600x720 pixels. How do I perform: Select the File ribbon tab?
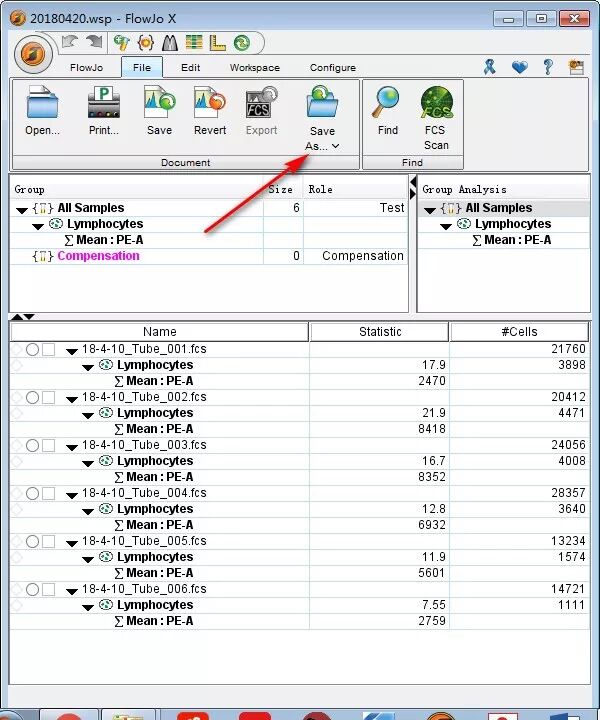click(142, 68)
